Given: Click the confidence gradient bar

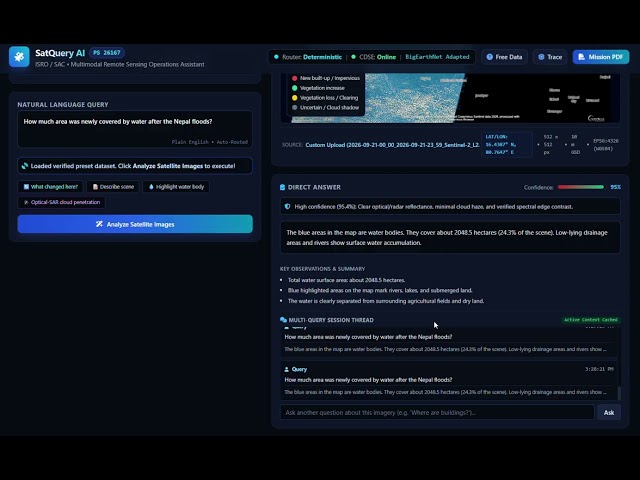Looking at the screenshot, I should click(581, 187).
